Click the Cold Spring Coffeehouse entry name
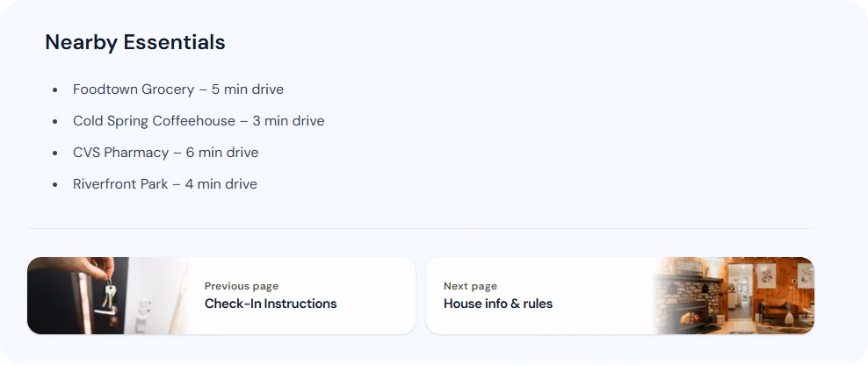Screen dimensions: 868x365 tap(154, 121)
